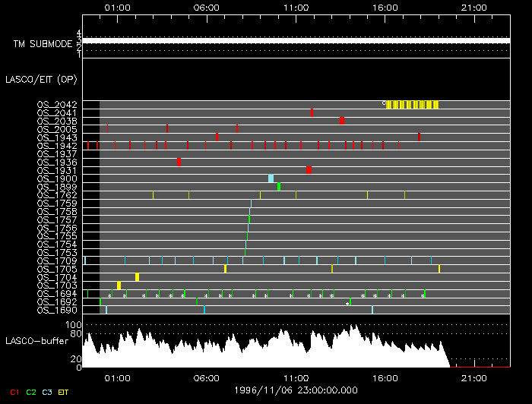Click the yellow block cluster in row OS_2042
Screen dimensions: 532x404
tap(412, 105)
